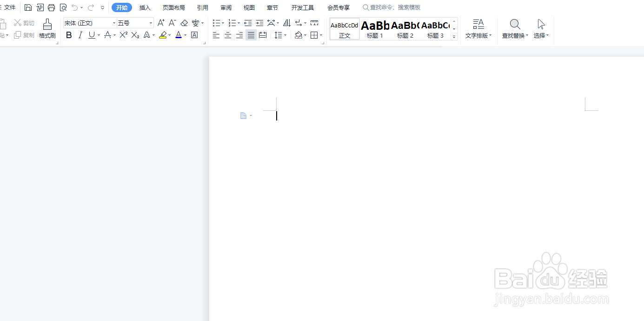Image resolution: width=644 pixels, height=321 pixels.
Task: Apply blue font color
Action: [179, 35]
